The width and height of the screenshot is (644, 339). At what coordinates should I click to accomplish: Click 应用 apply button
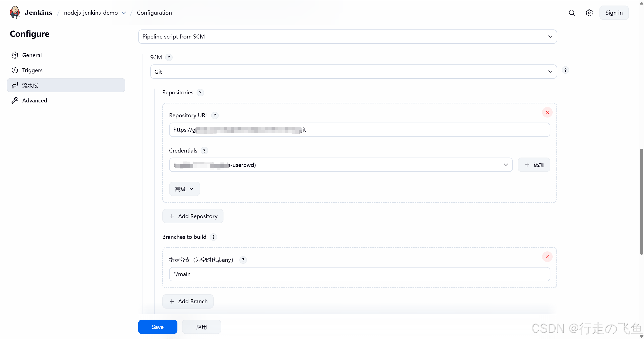201,327
